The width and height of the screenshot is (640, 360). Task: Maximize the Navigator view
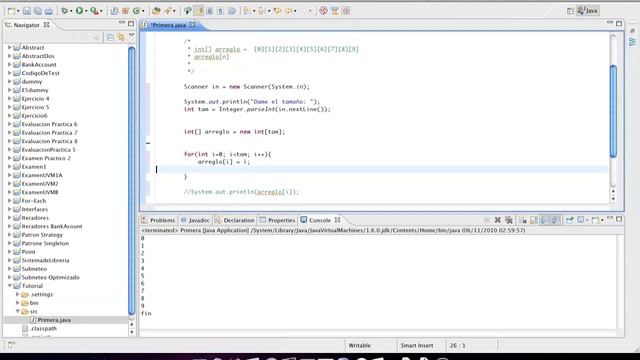(x=131, y=24)
